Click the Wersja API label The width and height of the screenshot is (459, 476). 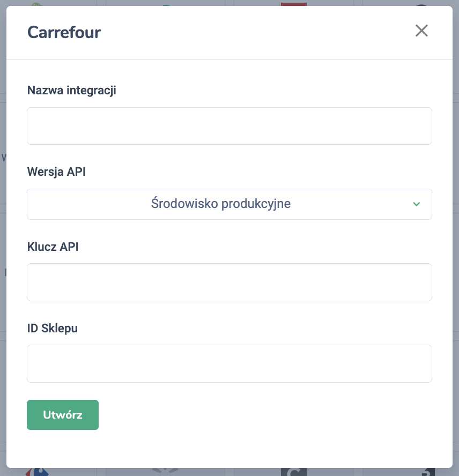point(56,172)
